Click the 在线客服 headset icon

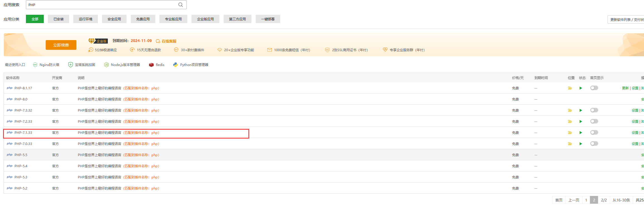(158, 41)
